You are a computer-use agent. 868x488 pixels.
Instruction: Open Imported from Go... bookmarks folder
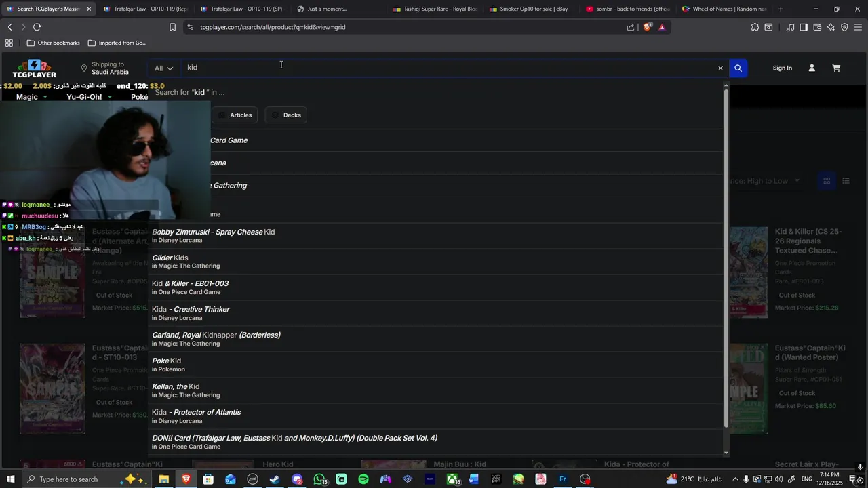point(117,43)
